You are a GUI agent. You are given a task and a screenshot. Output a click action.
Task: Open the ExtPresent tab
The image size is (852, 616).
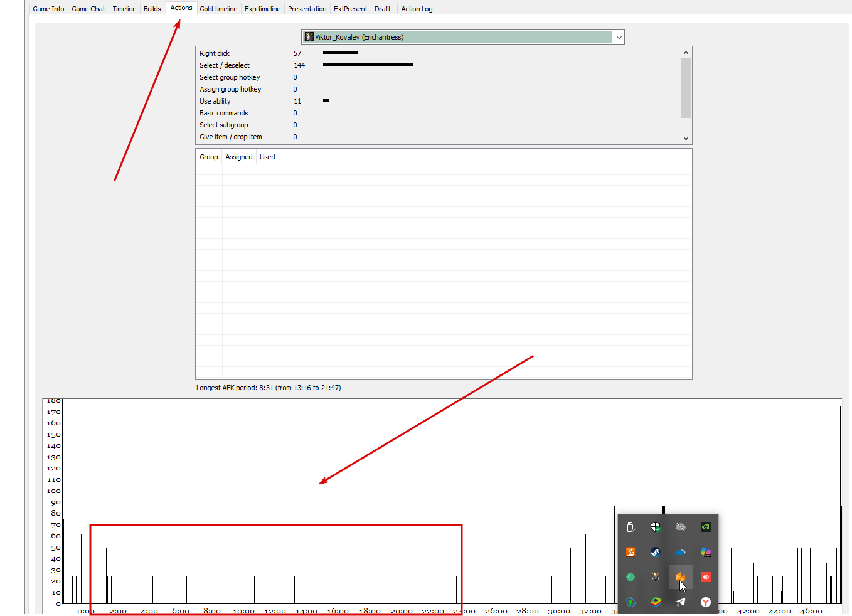point(351,9)
